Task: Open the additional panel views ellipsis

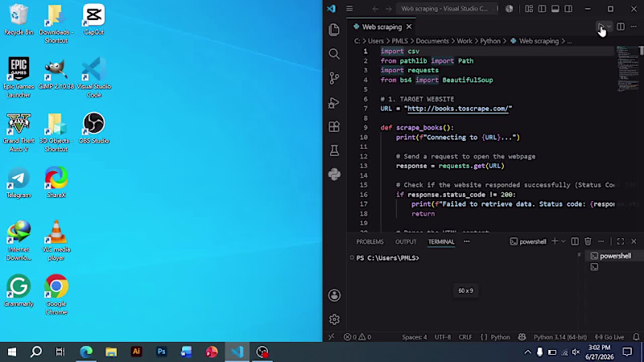Action: click(467, 241)
